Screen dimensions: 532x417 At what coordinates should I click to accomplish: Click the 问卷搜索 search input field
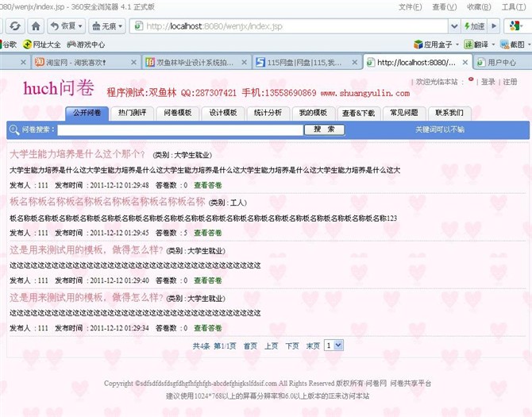(x=180, y=129)
